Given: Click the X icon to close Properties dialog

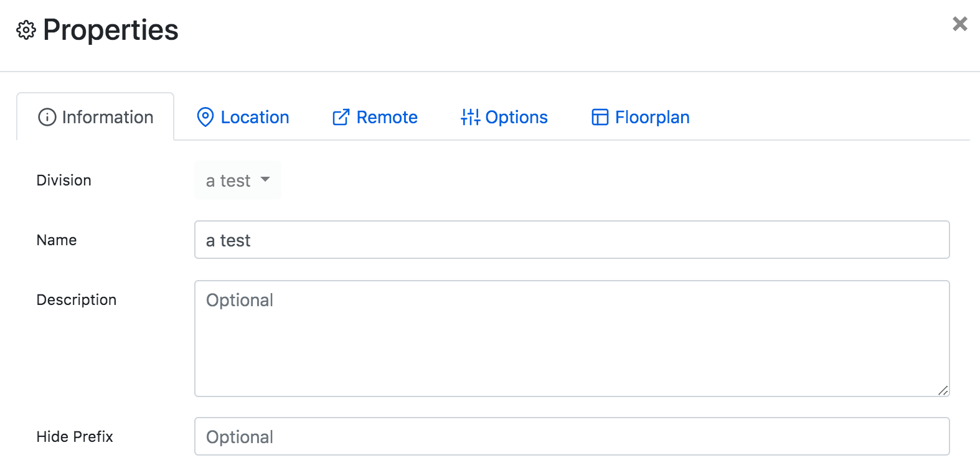Looking at the screenshot, I should click(x=959, y=24).
